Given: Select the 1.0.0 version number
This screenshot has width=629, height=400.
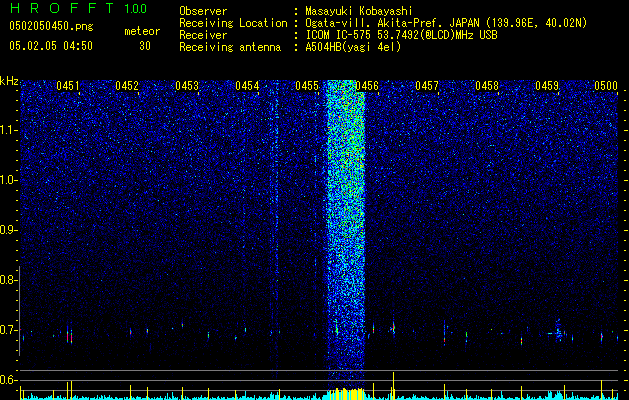Looking at the screenshot, I should [136, 9].
